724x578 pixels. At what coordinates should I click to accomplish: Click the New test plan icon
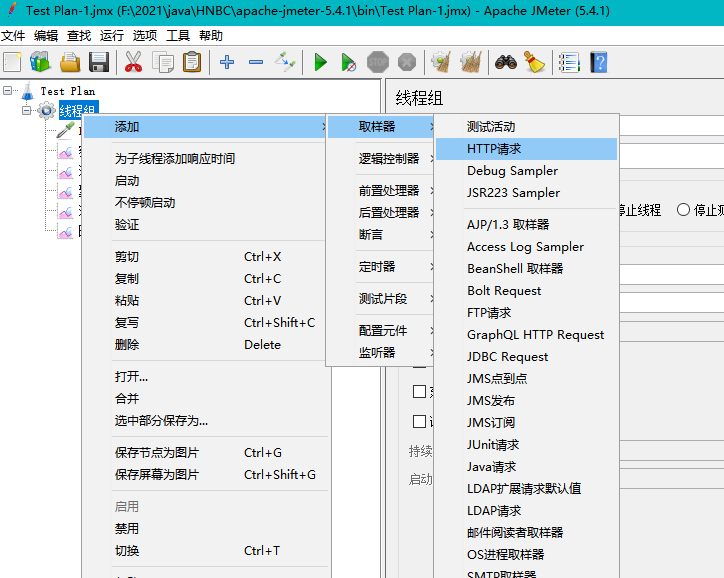click(12, 62)
